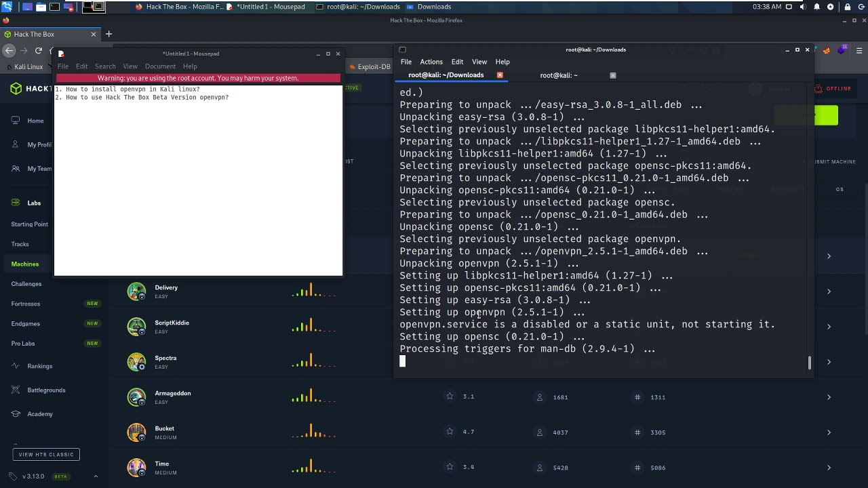Open Firefox hamburger menu
868x488 pixels.
[859, 51]
